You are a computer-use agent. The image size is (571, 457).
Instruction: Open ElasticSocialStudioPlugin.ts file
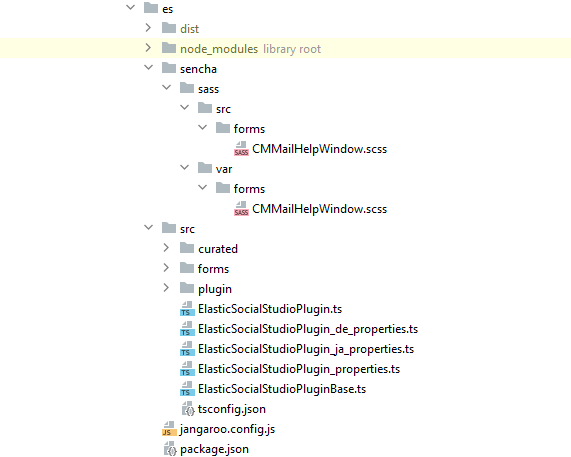point(270,309)
